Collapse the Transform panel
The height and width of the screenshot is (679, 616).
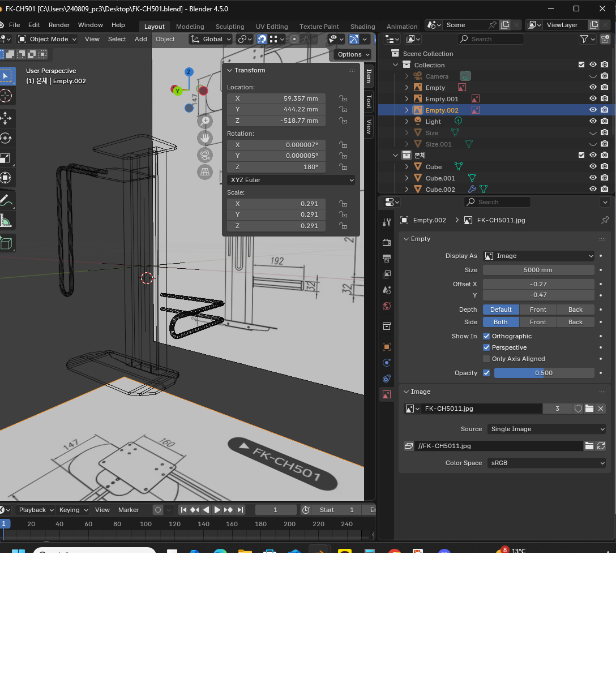230,70
